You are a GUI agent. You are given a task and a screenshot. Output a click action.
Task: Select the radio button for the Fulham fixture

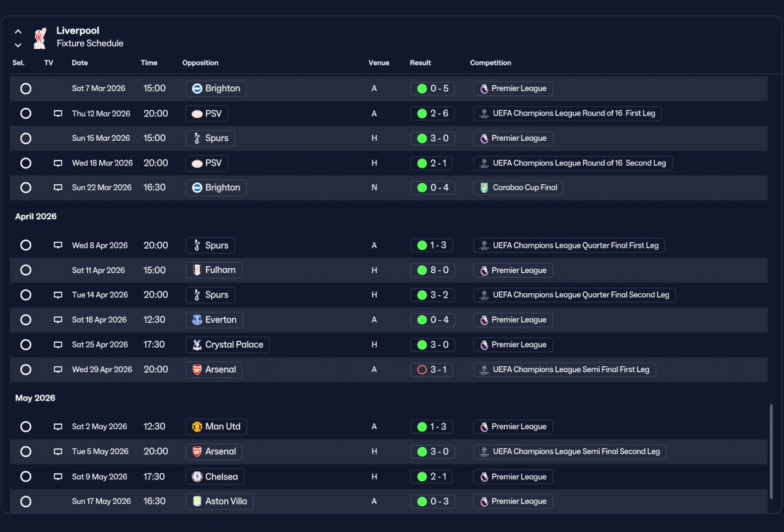pos(26,270)
